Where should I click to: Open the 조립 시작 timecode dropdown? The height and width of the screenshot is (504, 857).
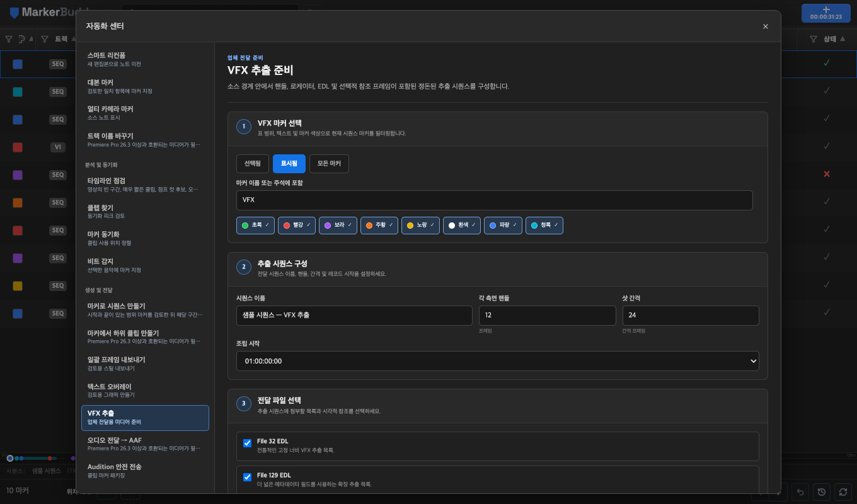498,361
